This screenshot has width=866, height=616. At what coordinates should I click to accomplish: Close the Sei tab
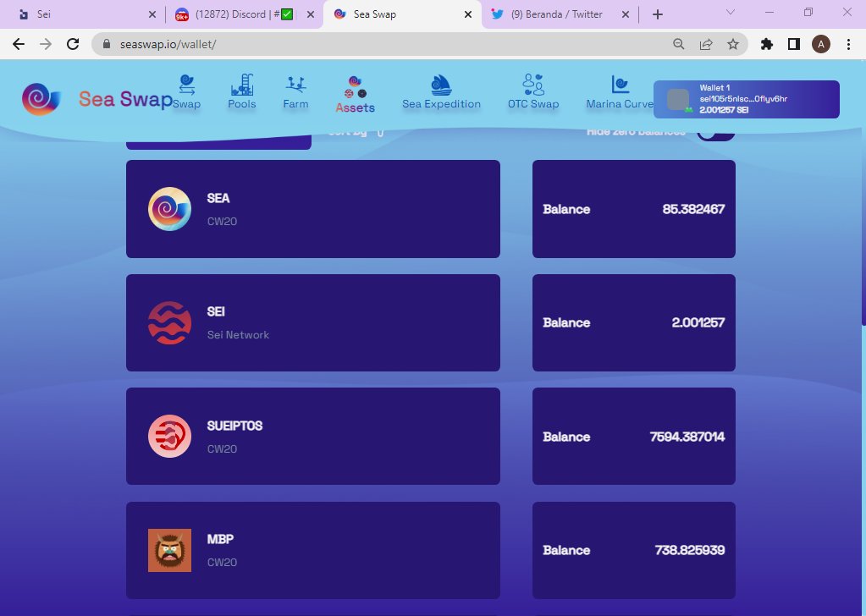tap(152, 14)
